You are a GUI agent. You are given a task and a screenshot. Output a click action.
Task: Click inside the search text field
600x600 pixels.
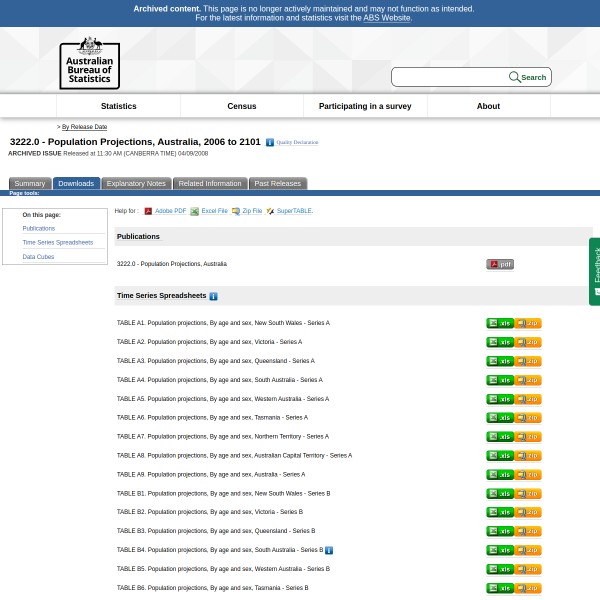[x=450, y=77]
